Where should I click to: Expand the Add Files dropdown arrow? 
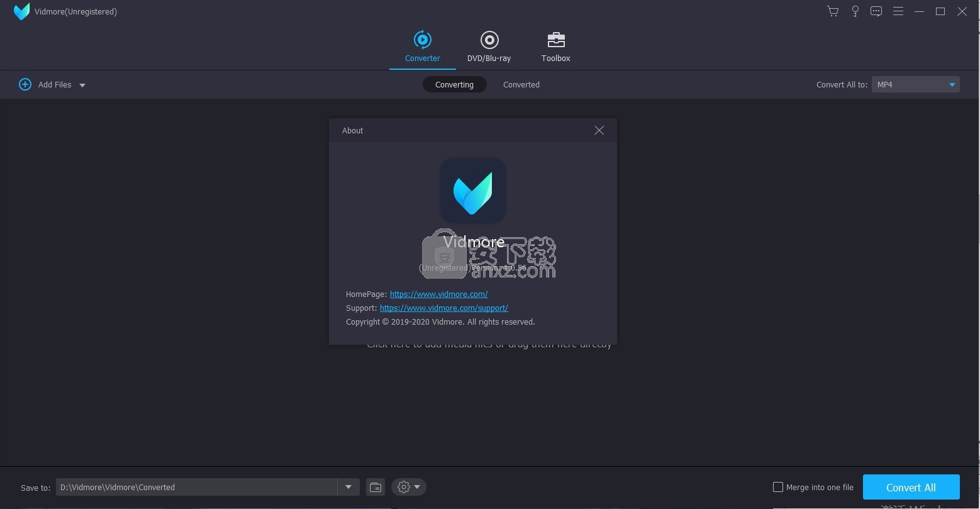pos(82,85)
